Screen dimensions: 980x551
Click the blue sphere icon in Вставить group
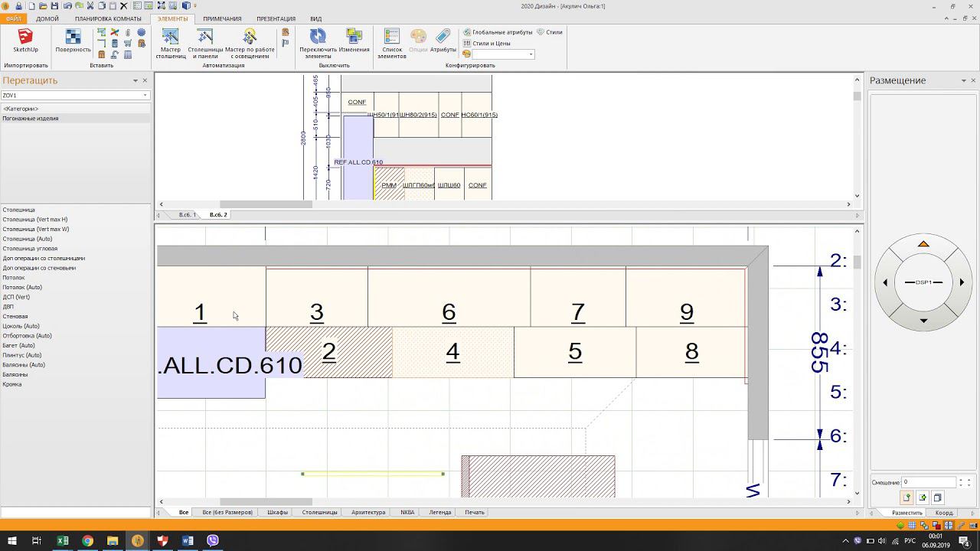[x=141, y=33]
